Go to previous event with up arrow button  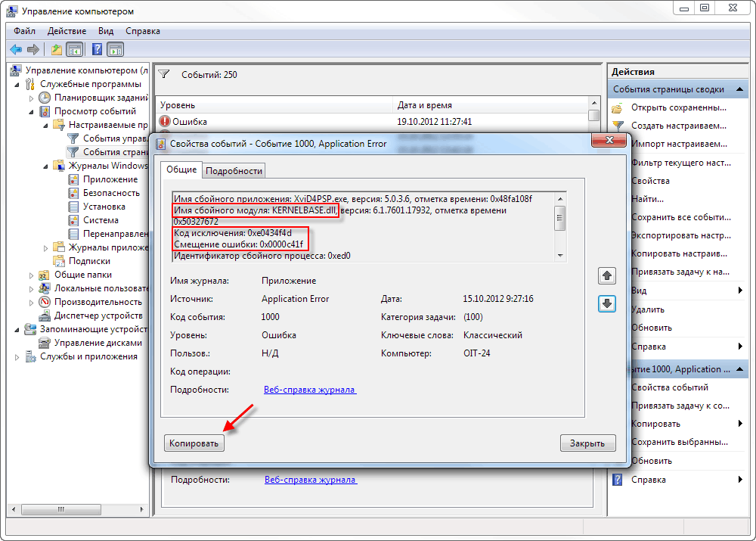click(606, 276)
